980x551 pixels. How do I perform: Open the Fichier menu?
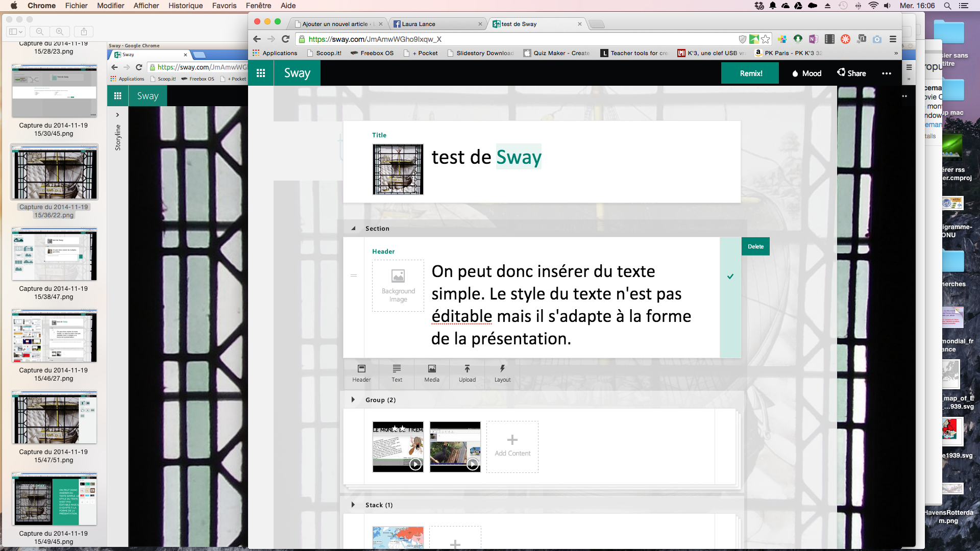[x=76, y=6]
